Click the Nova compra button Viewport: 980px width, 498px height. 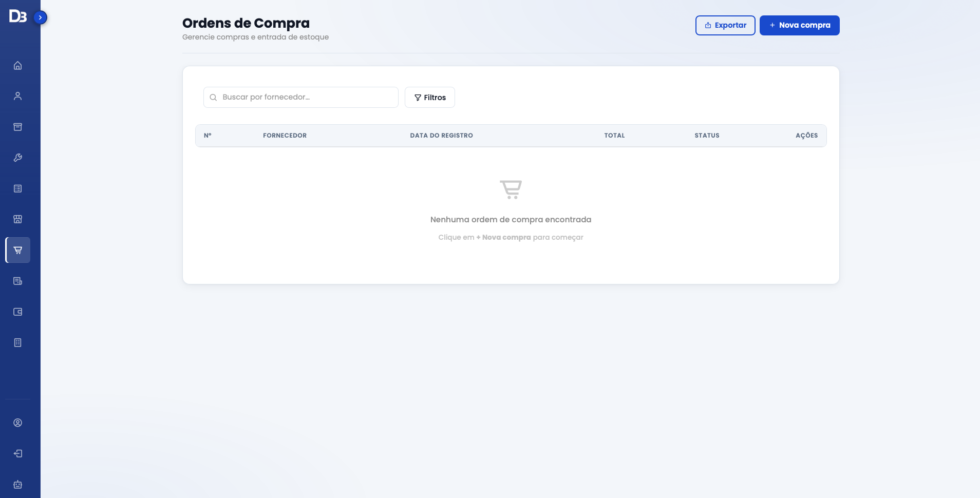click(799, 25)
